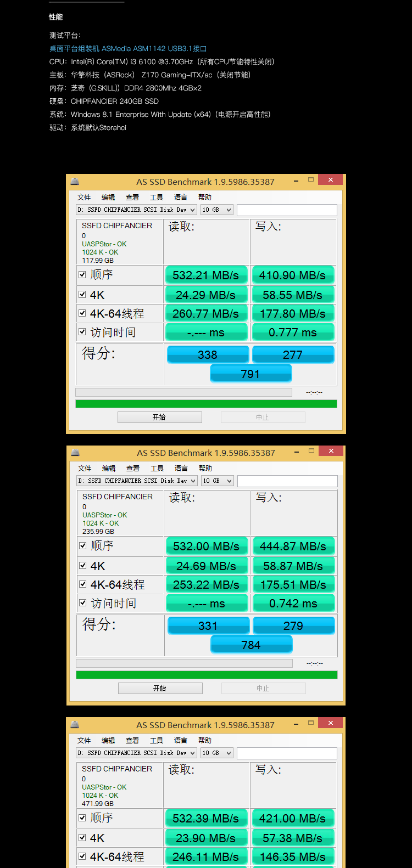Viewport: 412px width, 868px height.
Task: Minimize the 117.99 GB AS SSD window
Action: tap(296, 181)
